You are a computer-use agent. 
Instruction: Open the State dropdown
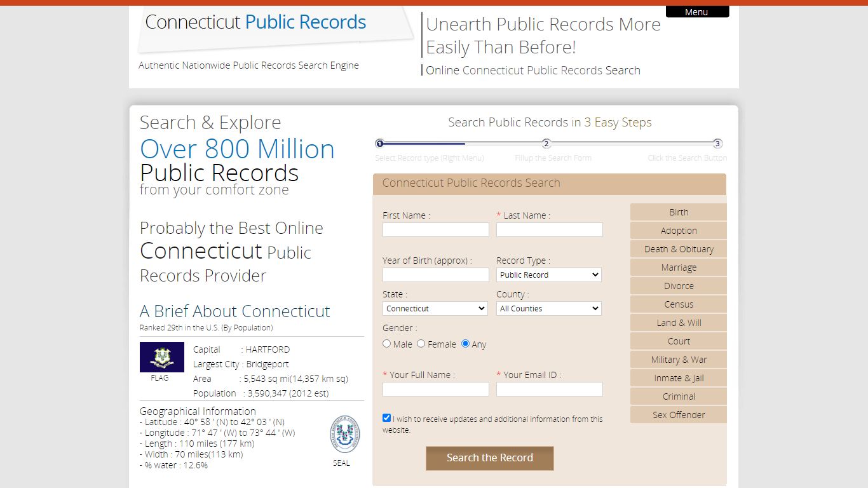(435, 308)
